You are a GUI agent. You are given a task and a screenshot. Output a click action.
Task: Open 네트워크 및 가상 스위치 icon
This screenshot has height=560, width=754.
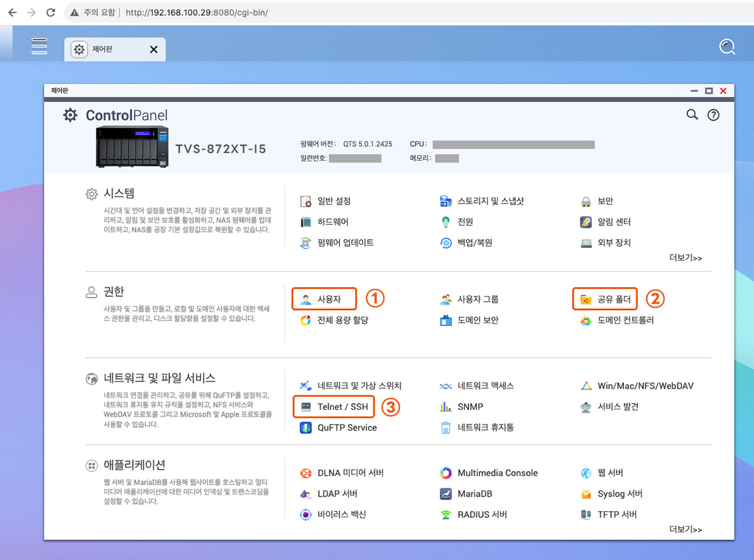306,386
